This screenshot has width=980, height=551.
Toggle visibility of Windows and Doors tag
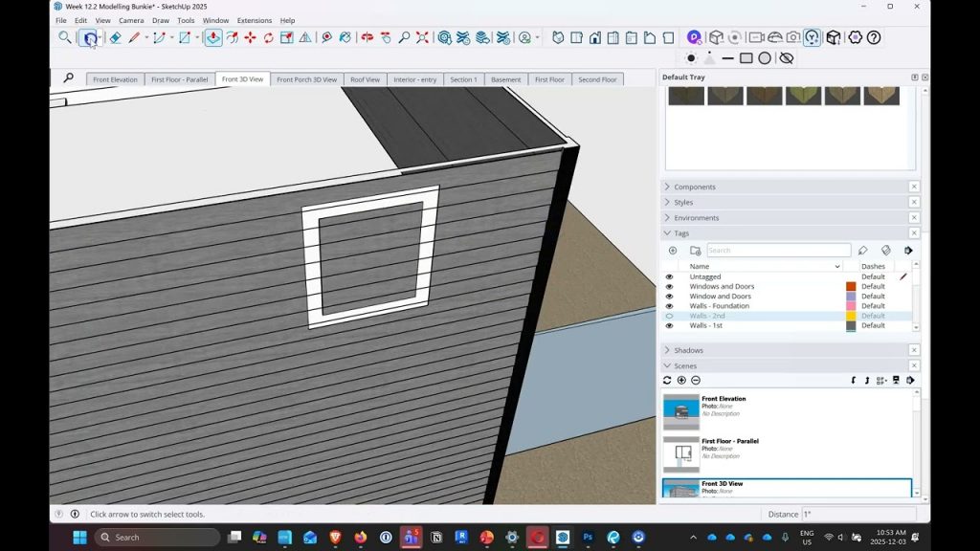click(670, 286)
